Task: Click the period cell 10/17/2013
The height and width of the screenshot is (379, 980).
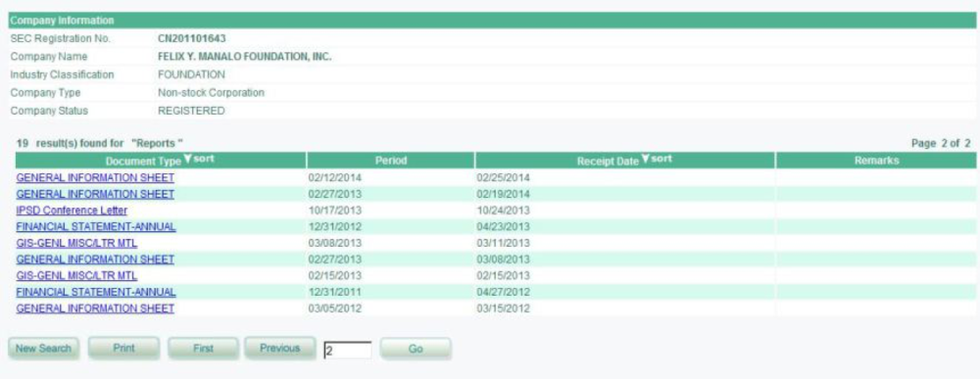Action: pyautogui.click(x=335, y=211)
